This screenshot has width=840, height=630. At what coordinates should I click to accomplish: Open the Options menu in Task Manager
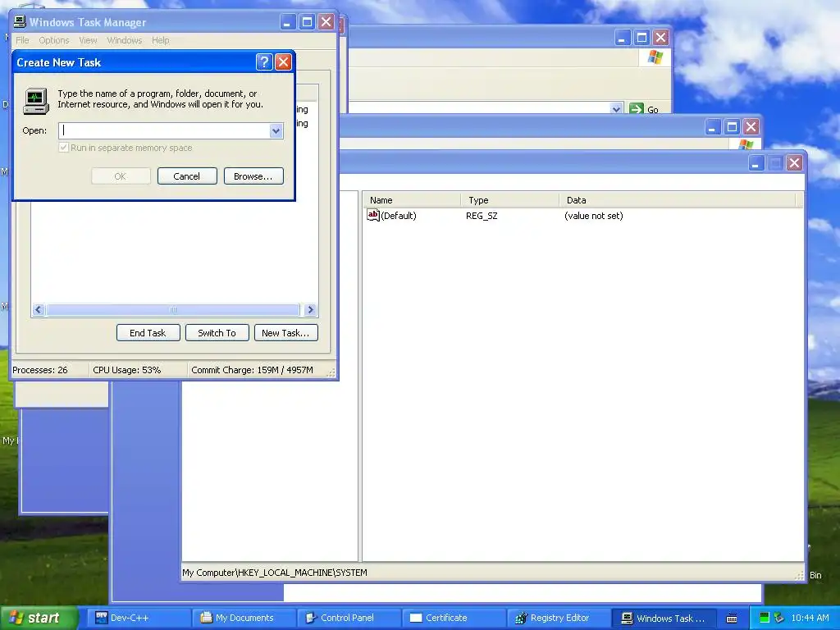tap(54, 40)
